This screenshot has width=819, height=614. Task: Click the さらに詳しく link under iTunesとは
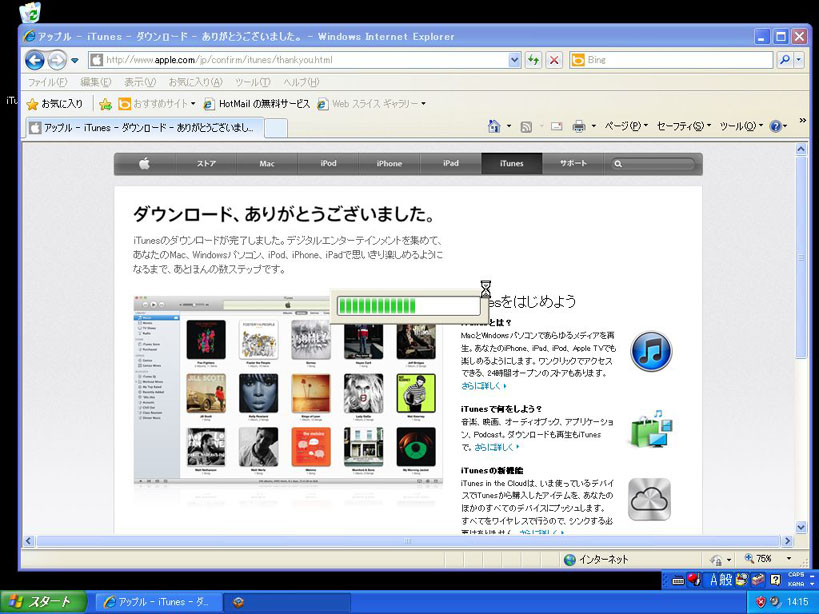pos(484,386)
